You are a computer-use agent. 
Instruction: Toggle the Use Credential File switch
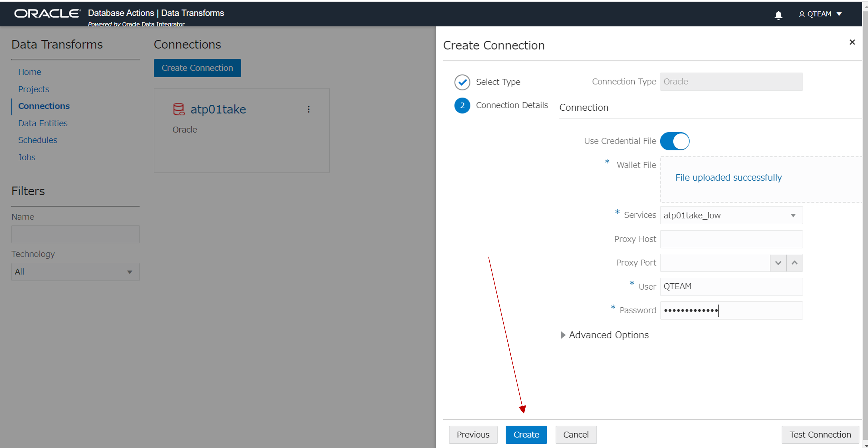[674, 141]
